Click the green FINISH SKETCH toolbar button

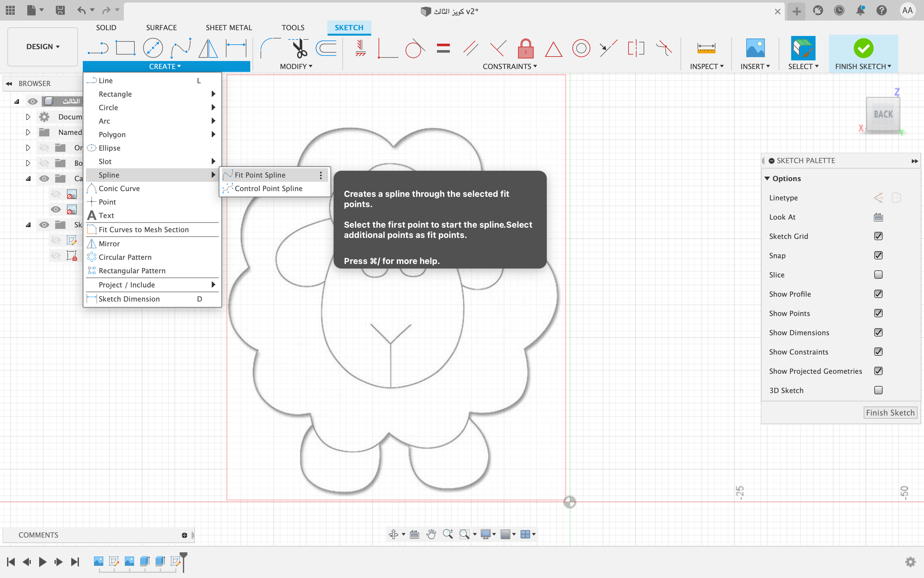863,53
